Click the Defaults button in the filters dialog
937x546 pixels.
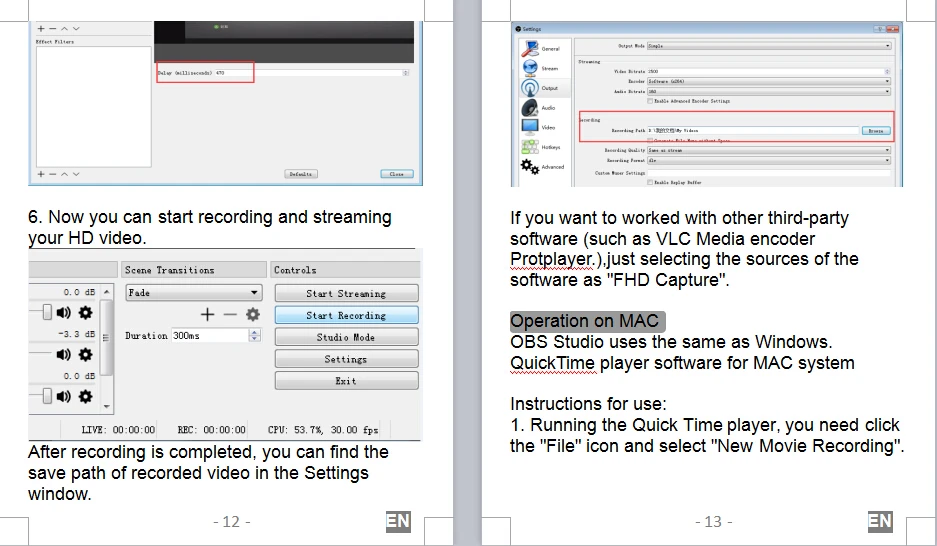[x=301, y=174]
